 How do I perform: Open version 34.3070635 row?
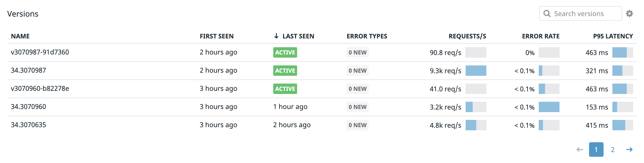coord(29,125)
